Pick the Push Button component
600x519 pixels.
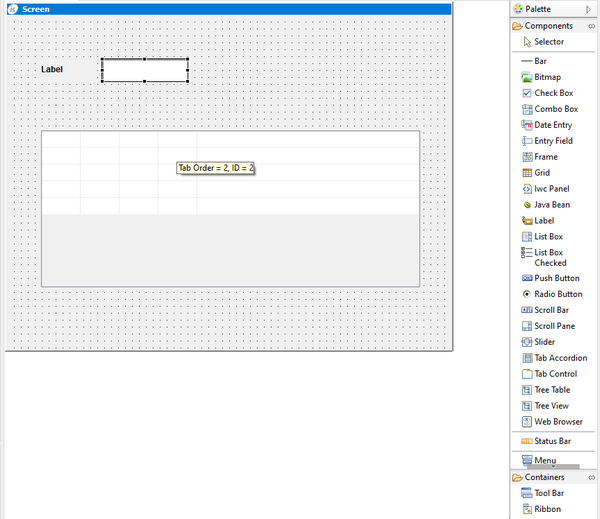(x=550, y=278)
